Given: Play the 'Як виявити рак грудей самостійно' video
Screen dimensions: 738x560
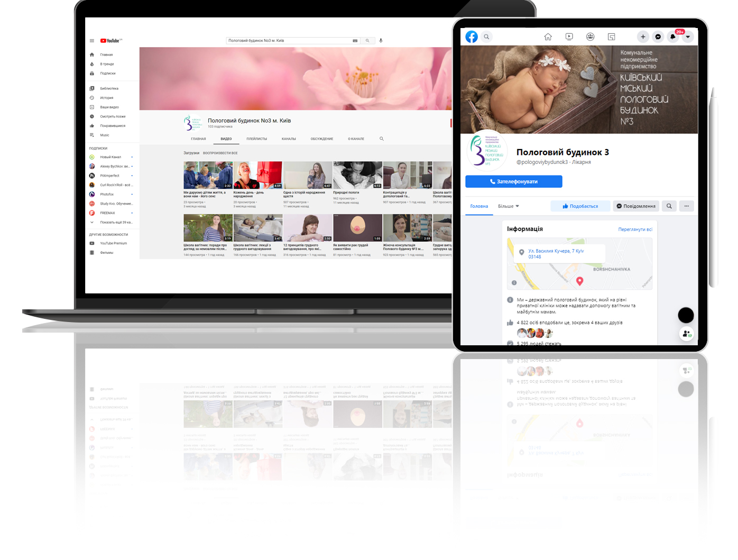Looking at the screenshot, I should tap(357, 228).
